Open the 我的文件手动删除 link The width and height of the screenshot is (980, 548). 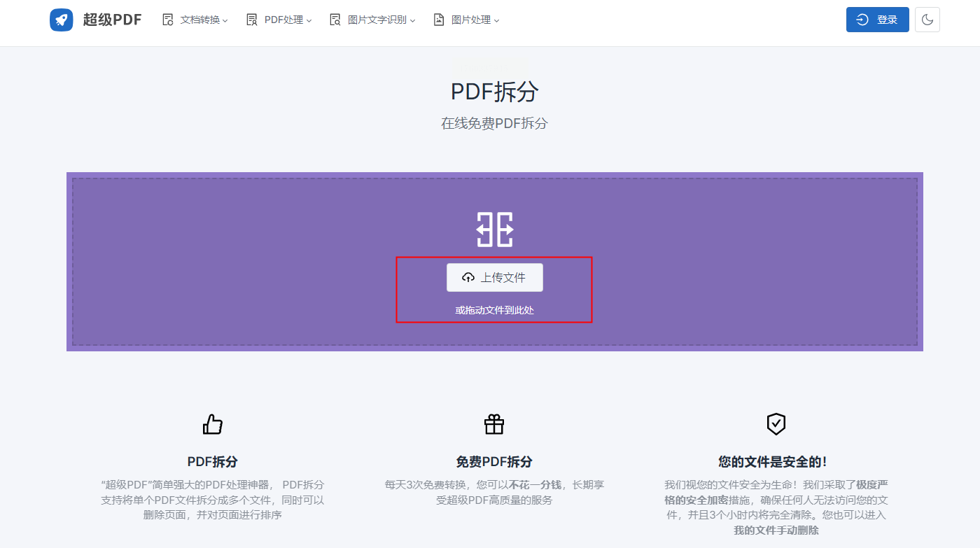point(776,530)
